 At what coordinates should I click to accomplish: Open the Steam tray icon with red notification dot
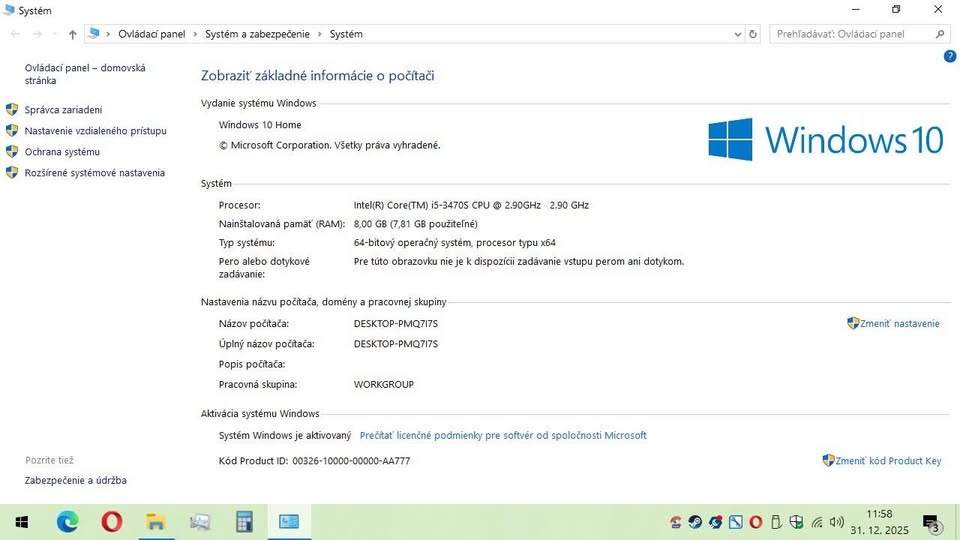715,522
